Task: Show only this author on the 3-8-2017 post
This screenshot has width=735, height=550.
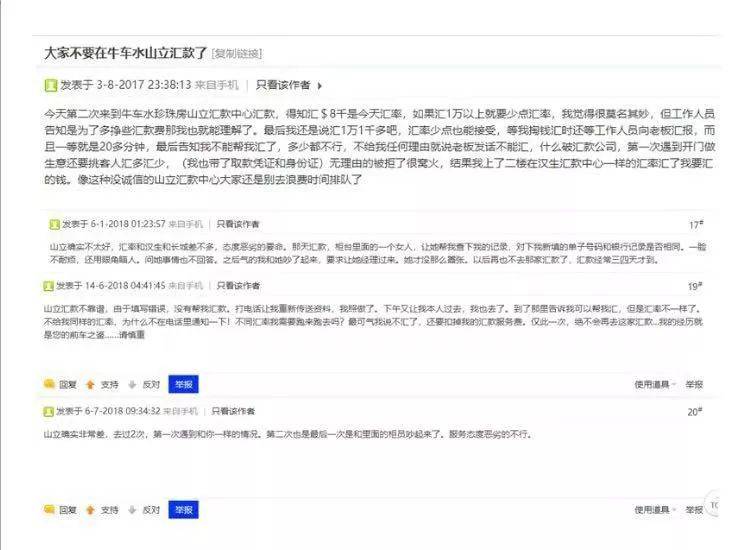Action: coord(283,85)
